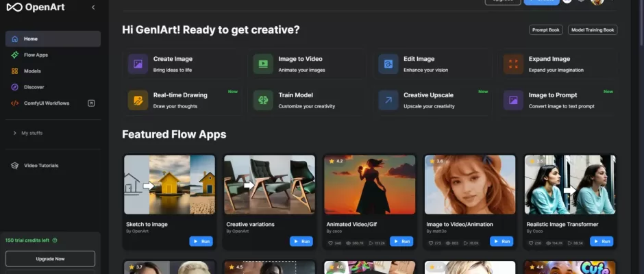
Task: Open the Realistic Image Transformer thumbnail
Action: [570, 184]
